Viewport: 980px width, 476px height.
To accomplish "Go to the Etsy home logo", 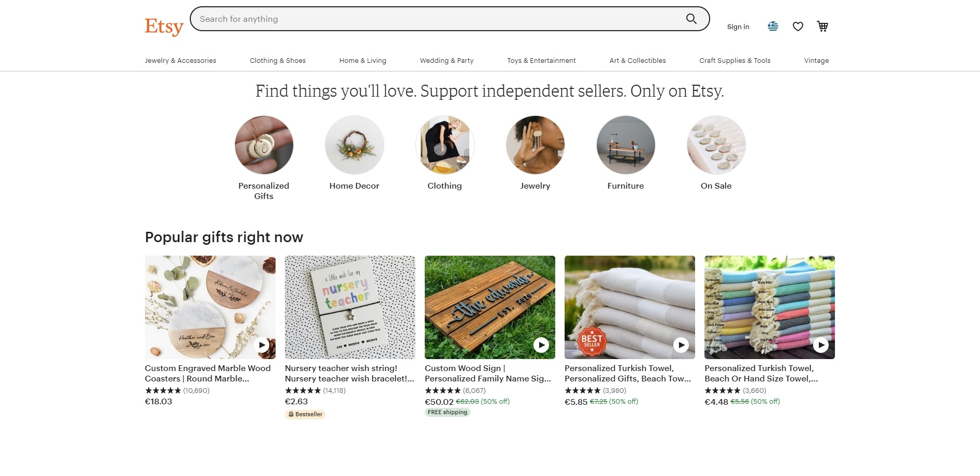I will [164, 27].
